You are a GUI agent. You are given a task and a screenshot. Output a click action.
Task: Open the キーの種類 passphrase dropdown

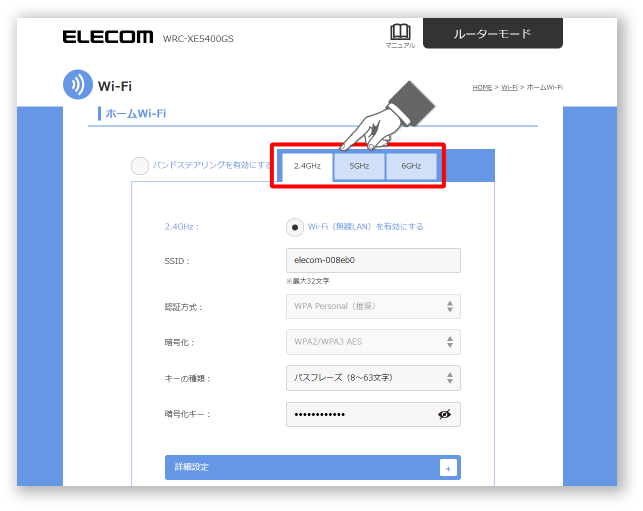(373, 378)
